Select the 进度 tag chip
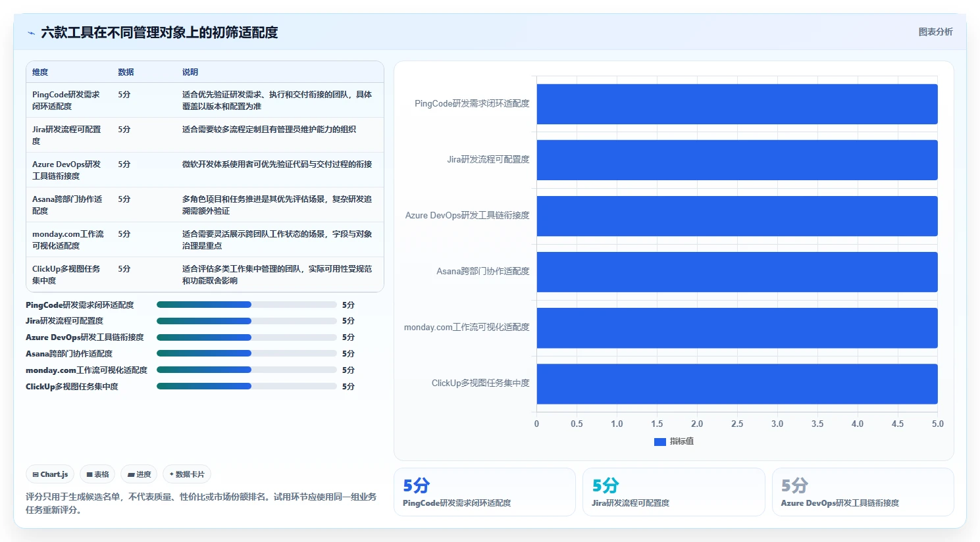The width and height of the screenshot is (980, 542). click(139, 474)
